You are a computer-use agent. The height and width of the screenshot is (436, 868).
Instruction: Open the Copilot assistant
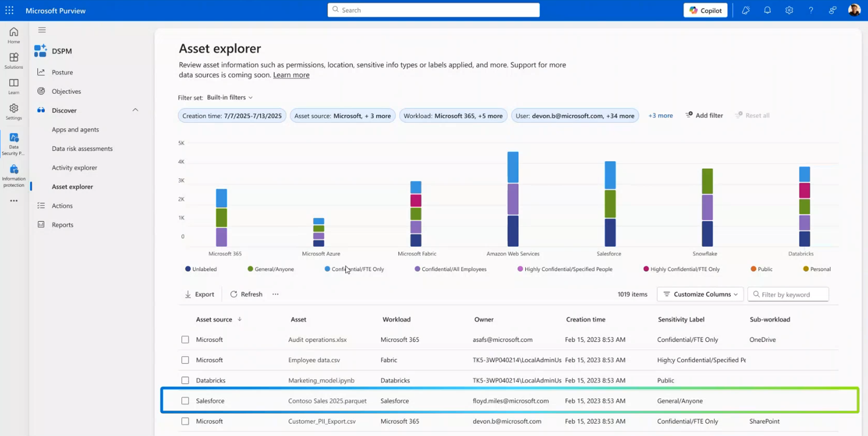[705, 10]
